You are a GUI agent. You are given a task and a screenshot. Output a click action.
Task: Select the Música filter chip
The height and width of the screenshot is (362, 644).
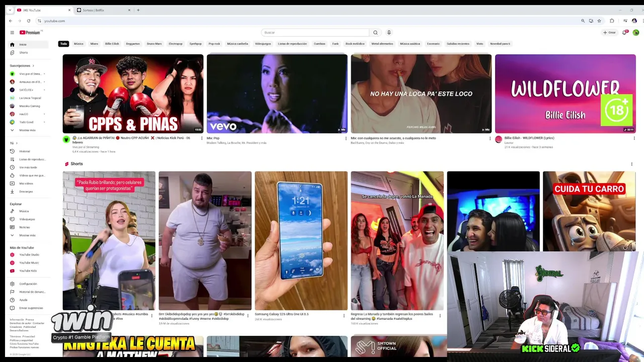78,44
